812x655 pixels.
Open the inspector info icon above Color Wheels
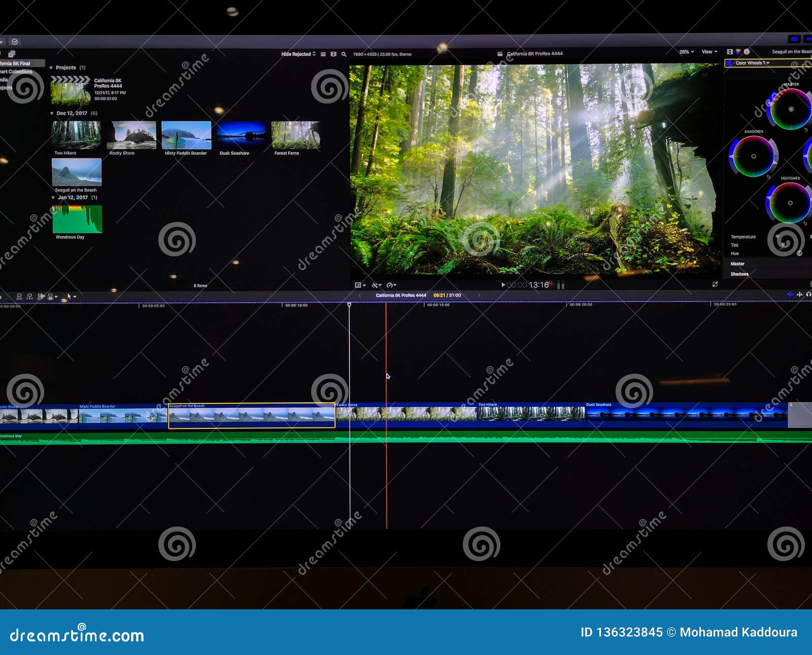click(x=747, y=51)
